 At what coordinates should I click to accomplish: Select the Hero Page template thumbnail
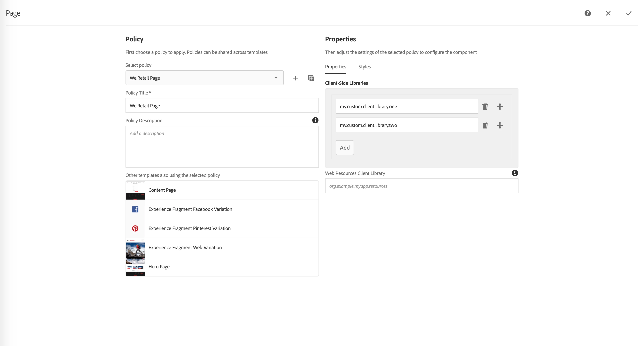point(135,267)
